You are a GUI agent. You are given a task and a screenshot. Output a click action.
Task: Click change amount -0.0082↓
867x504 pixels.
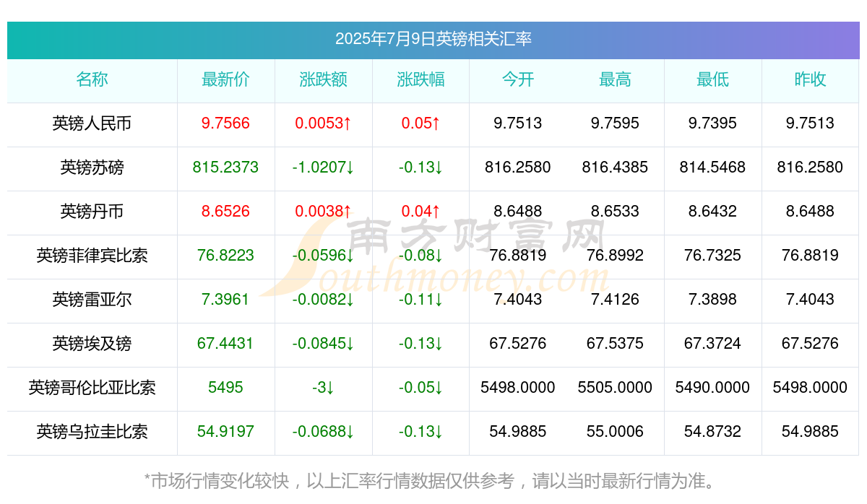click(323, 300)
